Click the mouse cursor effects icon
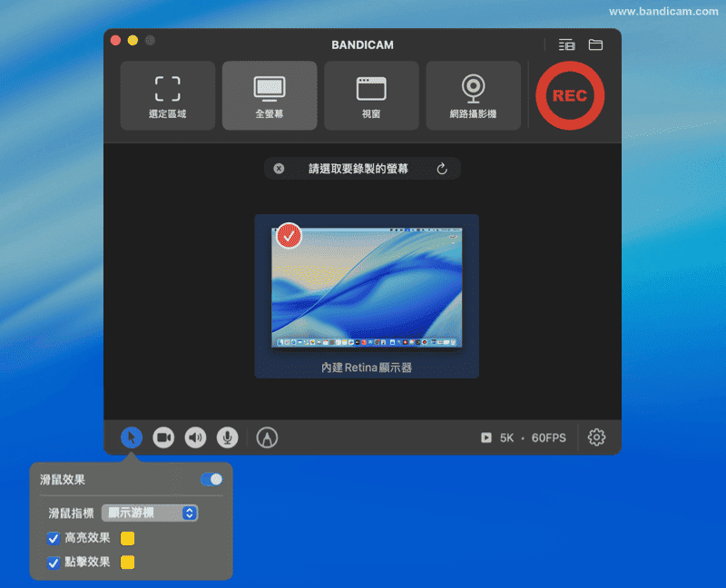Viewport: 726px width, 588px height. click(x=132, y=437)
